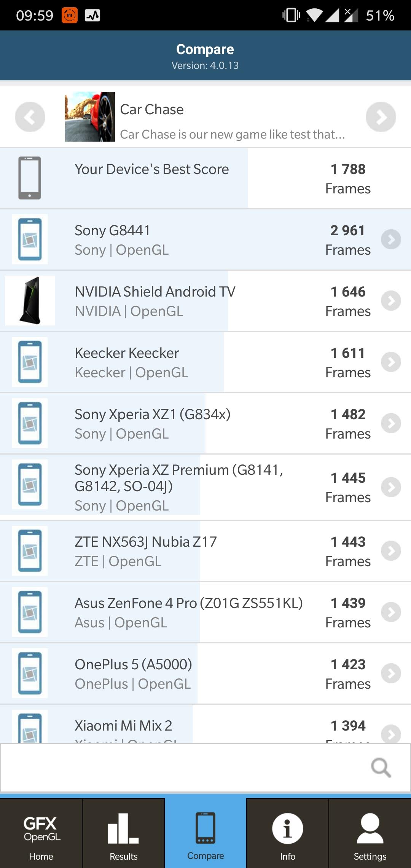Go to previous benchmark test arrow
Viewport: 411px width, 868px height.
[30, 117]
